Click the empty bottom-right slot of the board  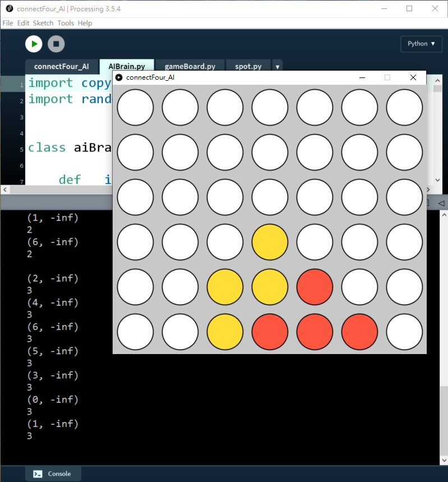pyautogui.click(x=404, y=332)
